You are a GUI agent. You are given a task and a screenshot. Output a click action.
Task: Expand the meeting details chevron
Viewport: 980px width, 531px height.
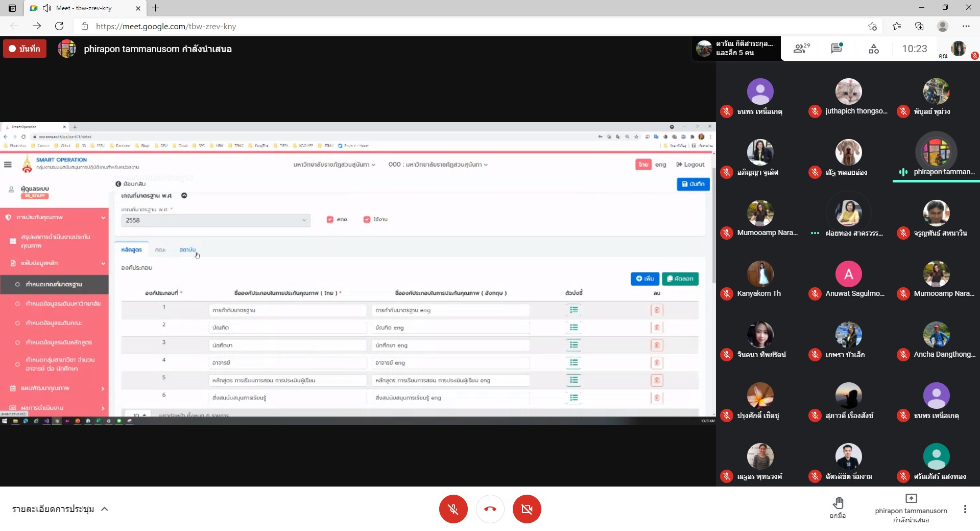[105, 509]
